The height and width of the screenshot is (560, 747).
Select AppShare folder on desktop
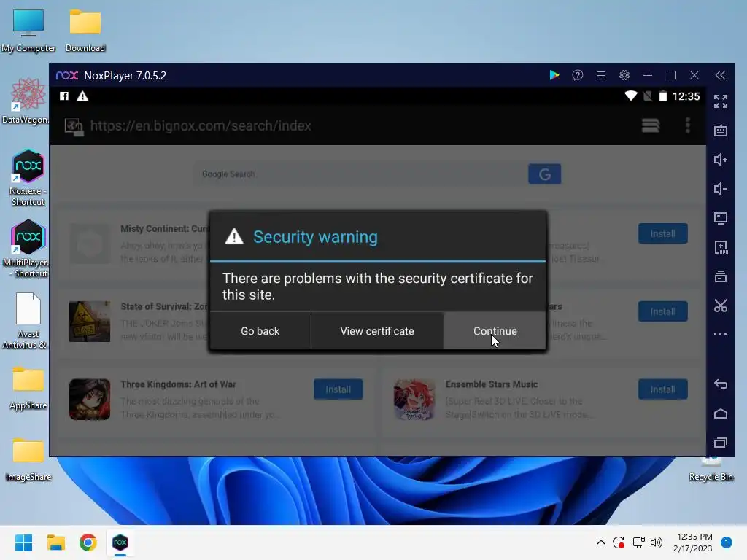[28, 387]
